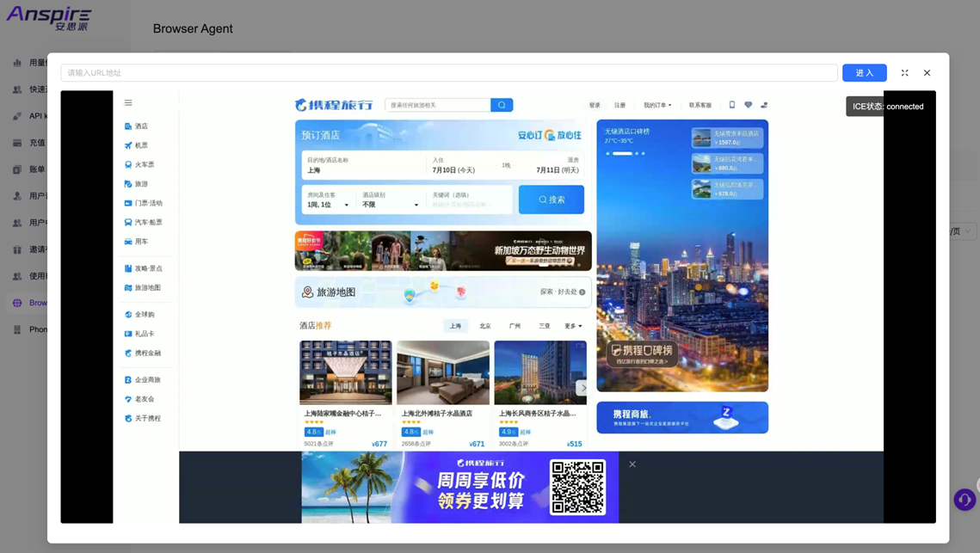Click the blue magnifier search icon button
980x553 pixels.
pos(502,105)
